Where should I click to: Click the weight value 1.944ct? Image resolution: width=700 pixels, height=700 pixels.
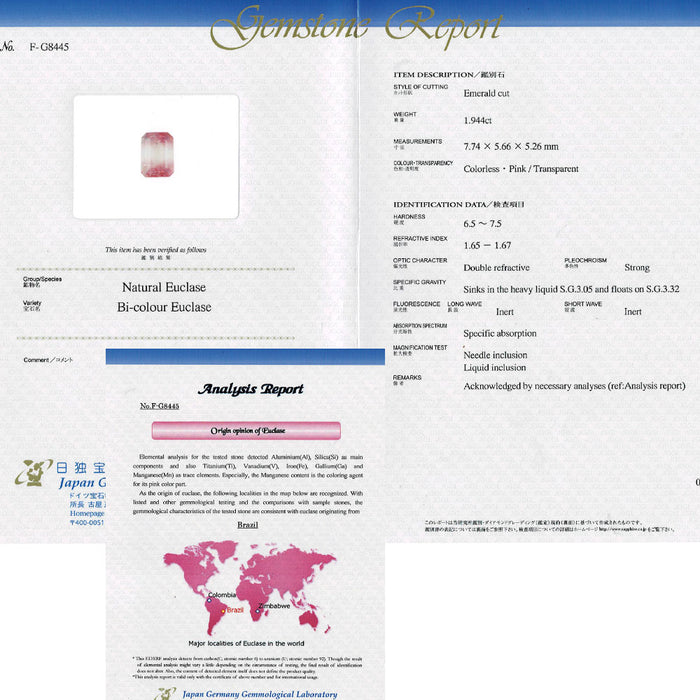[482, 120]
